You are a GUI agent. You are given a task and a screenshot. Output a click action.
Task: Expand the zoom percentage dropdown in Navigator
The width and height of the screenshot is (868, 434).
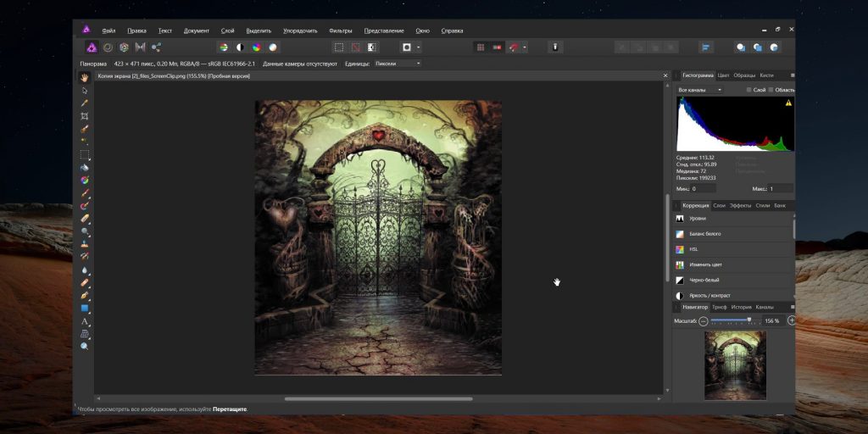point(771,321)
